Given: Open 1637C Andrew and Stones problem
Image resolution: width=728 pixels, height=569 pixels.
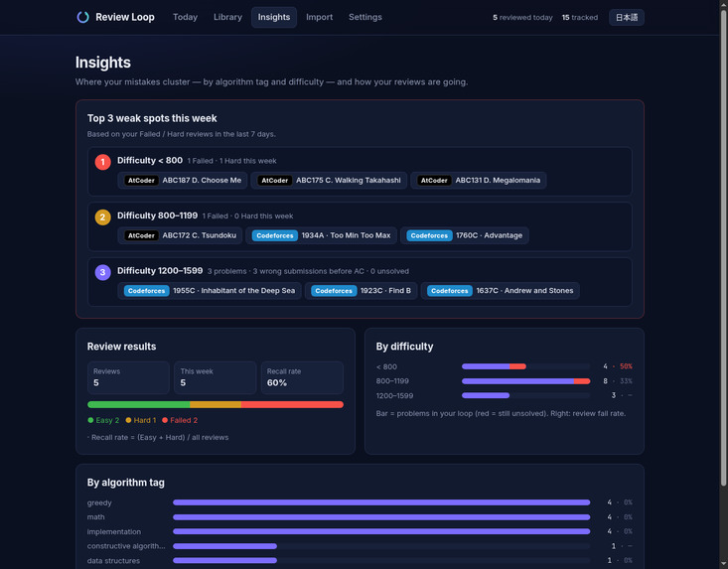Looking at the screenshot, I should pos(500,291).
